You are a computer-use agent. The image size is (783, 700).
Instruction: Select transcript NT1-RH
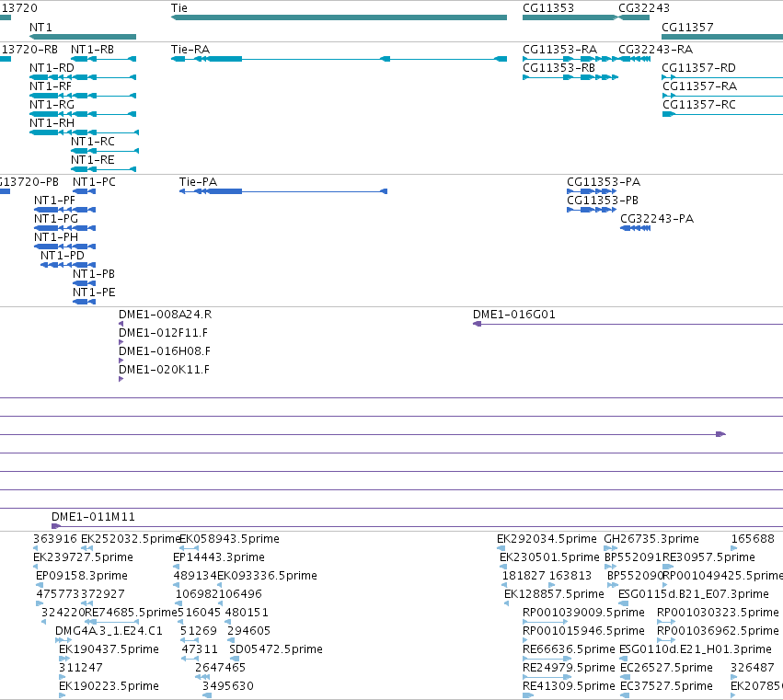pyautogui.click(x=84, y=132)
